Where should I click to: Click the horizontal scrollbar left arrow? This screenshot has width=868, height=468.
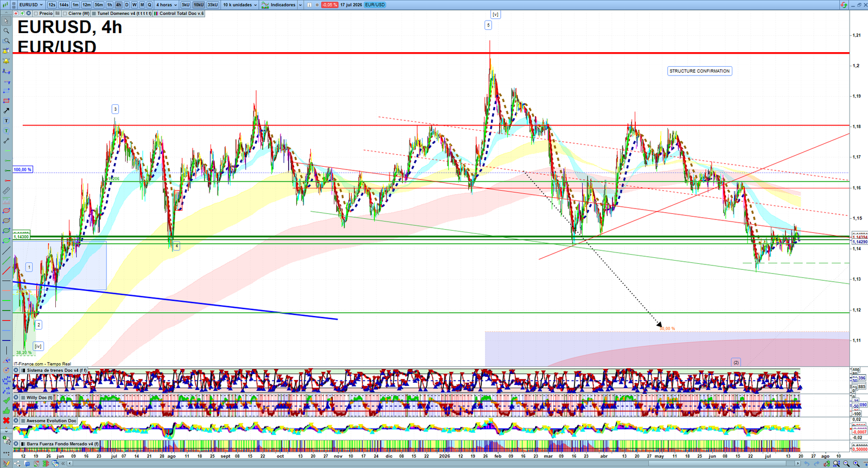point(70,464)
